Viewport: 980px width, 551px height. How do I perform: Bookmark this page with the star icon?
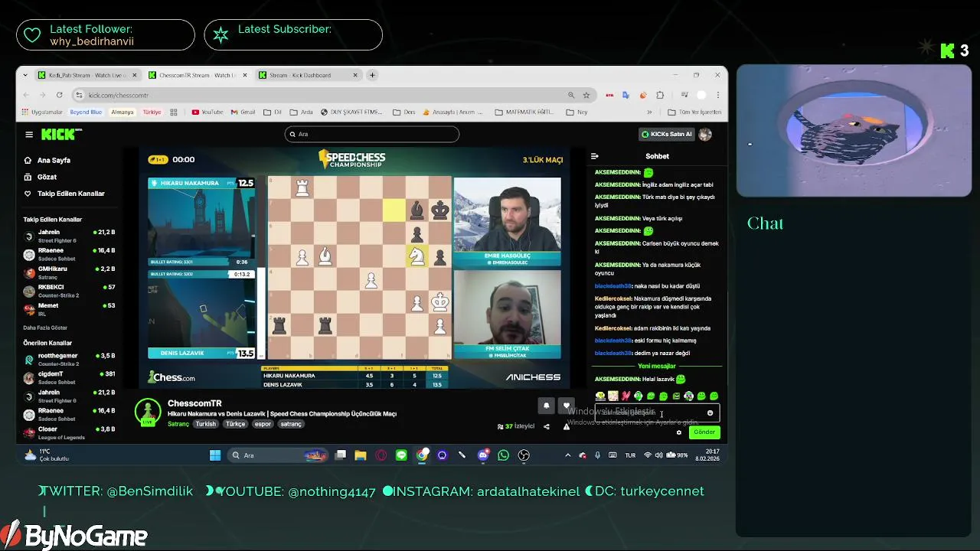(x=586, y=95)
